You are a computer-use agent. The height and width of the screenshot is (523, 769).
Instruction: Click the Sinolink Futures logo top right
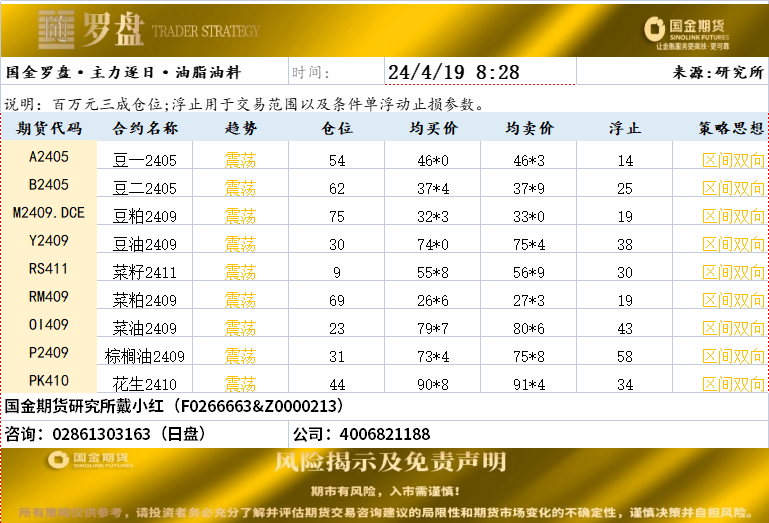[x=687, y=33]
